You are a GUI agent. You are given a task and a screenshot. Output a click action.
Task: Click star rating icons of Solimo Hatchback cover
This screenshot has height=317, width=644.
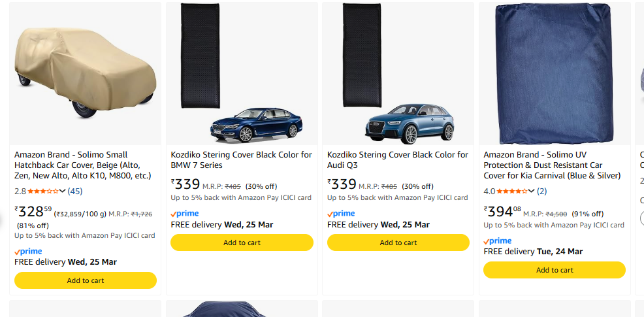(42, 192)
